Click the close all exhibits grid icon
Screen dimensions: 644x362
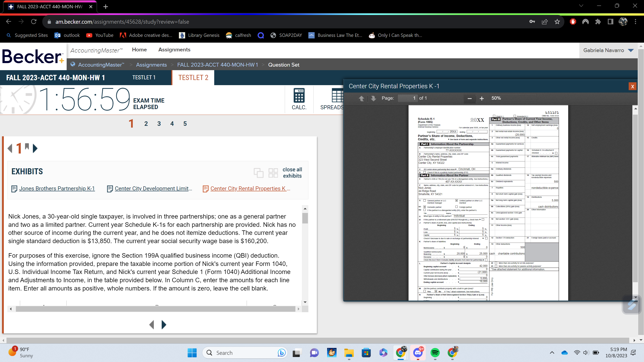273,173
